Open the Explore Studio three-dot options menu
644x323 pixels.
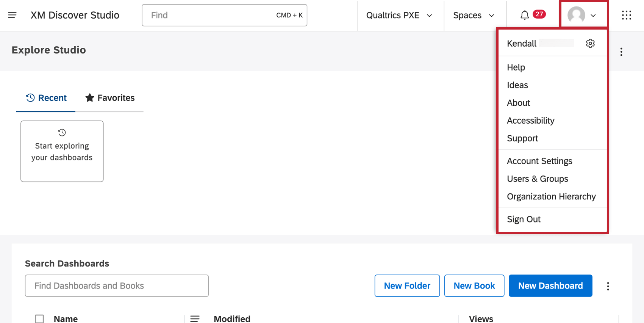pyautogui.click(x=621, y=52)
